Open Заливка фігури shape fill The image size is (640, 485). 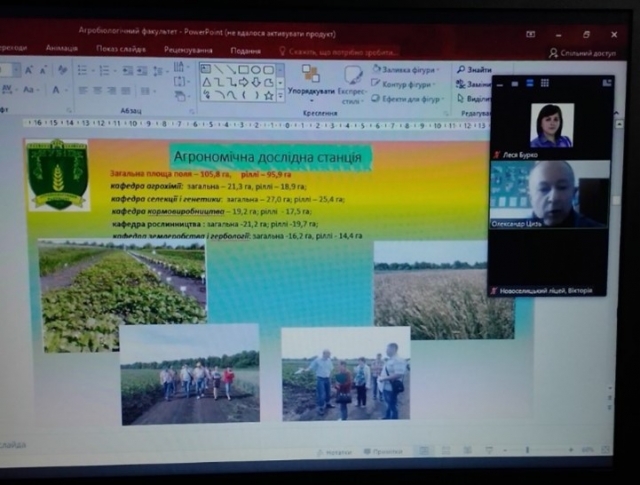[406, 70]
